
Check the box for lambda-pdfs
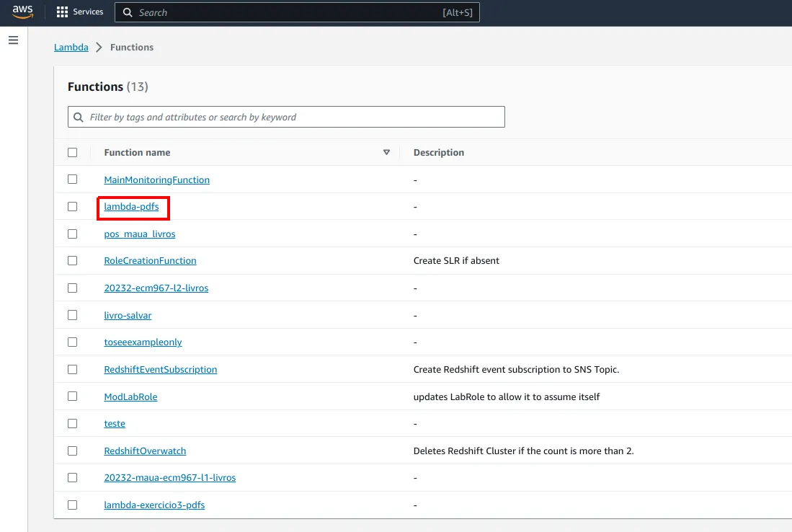click(x=73, y=207)
